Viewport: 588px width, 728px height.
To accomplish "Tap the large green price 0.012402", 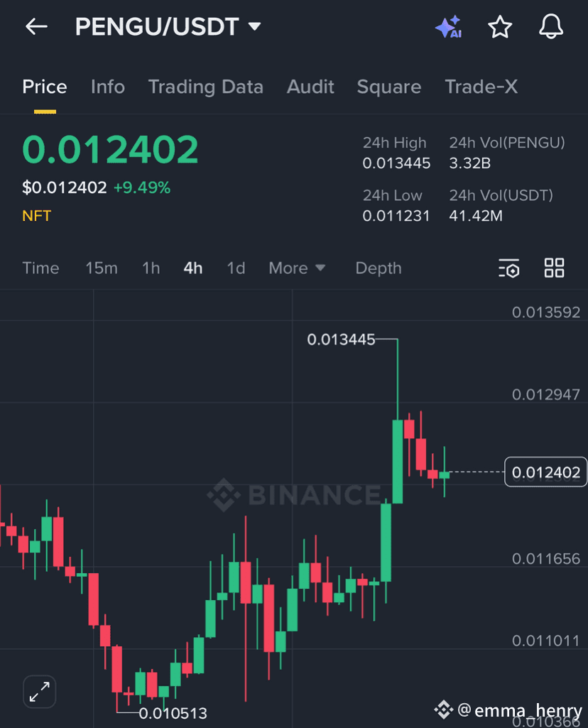I will tap(111, 149).
